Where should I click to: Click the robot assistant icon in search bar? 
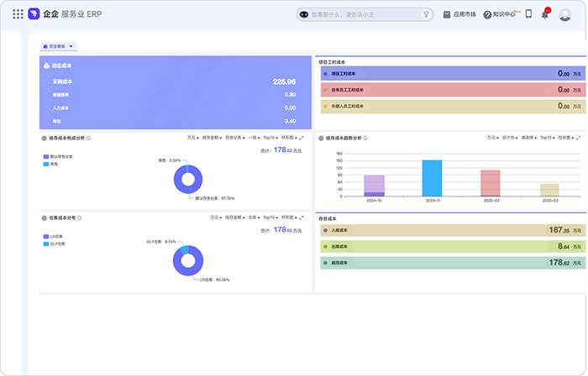pyautogui.click(x=304, y=14)
